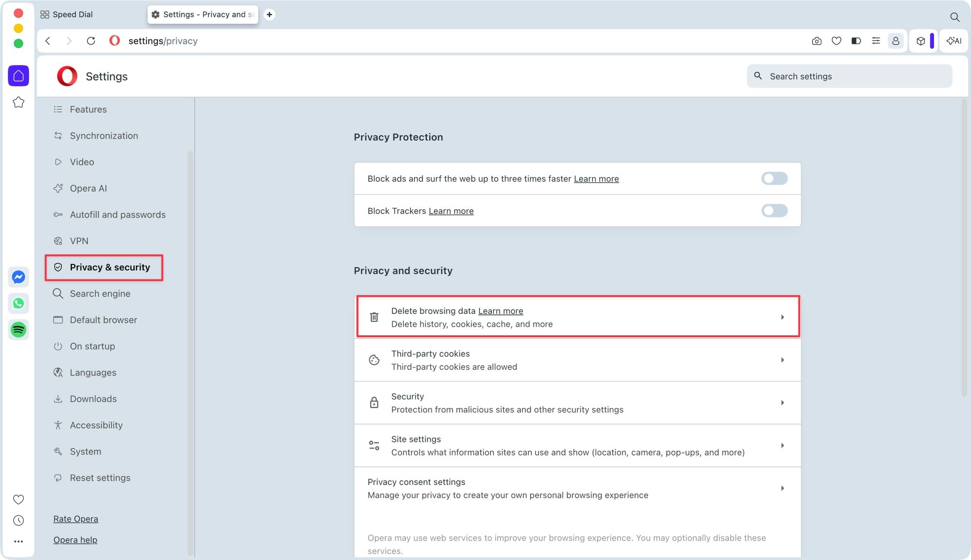This screenshot has width=971, height=560.
Task: Click the lock icon for Security
Action: (374, 403)
